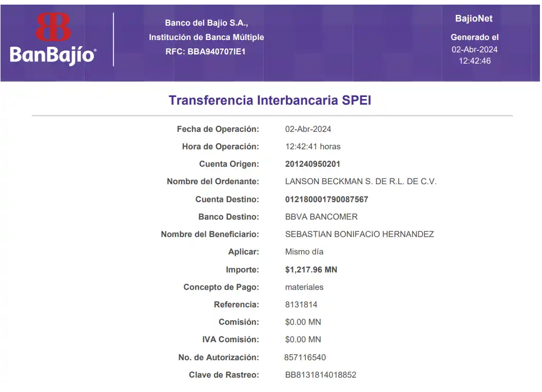Click the Hora de Operación value 12:42:41 horas

pos(313,146)
